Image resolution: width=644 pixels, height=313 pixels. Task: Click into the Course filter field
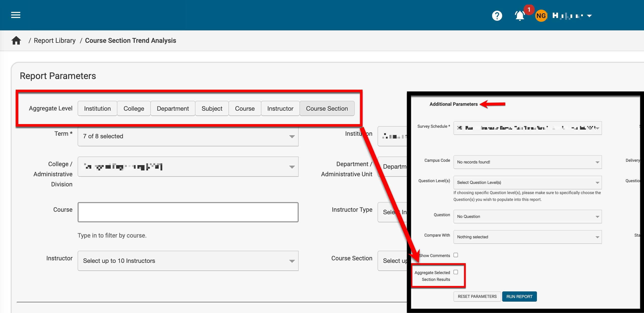click(x=188, y=212)
